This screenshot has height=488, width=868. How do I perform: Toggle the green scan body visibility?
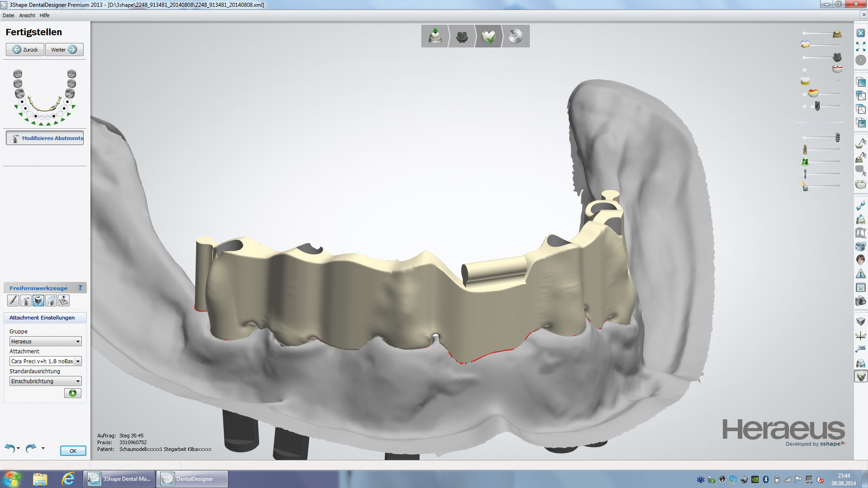(x=805, y=161)
